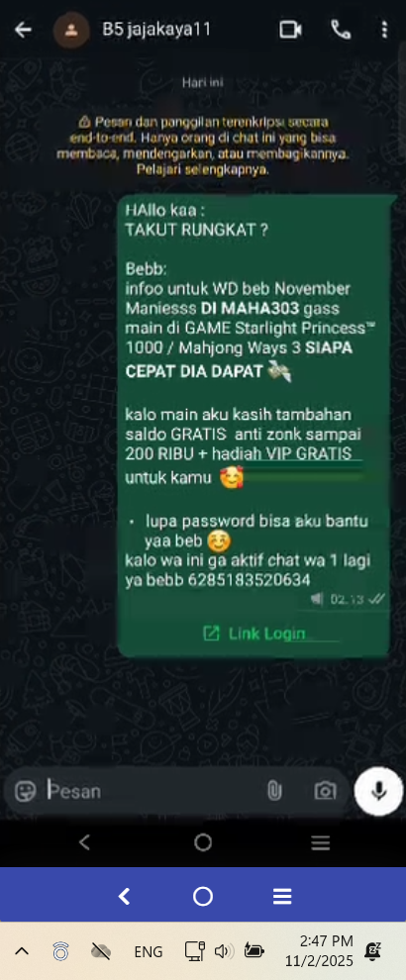Attach a file with the paperclip icon
The image size is (406, 980).
[273, 791]
